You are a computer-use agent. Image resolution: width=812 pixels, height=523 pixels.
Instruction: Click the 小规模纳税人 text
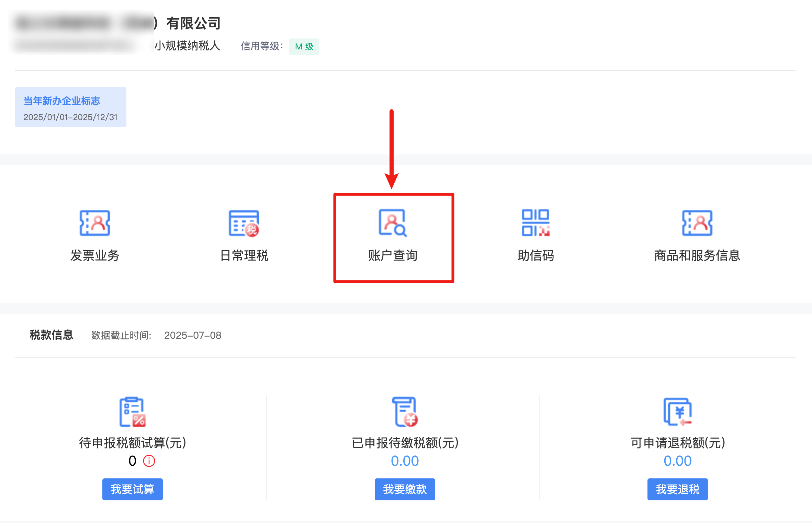[187, 46]
